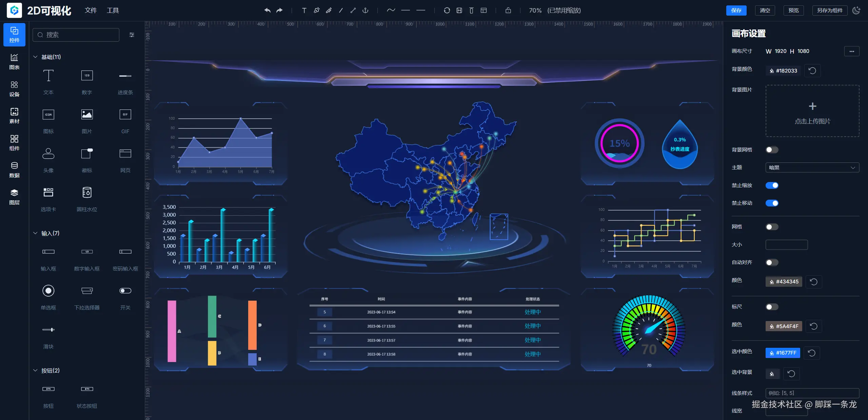This screenshot has height=420, width=868.
Task: Open the 主题 theme dropdown
Action: 812,167
